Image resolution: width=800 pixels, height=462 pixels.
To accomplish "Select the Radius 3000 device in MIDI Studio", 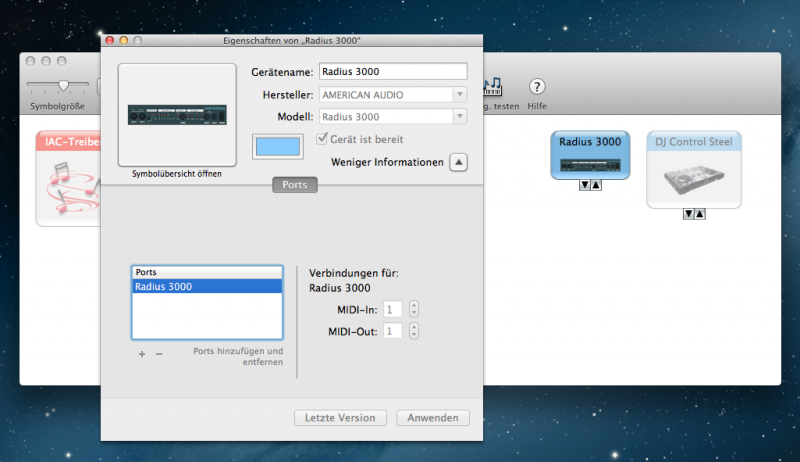I will click(590, 156).
